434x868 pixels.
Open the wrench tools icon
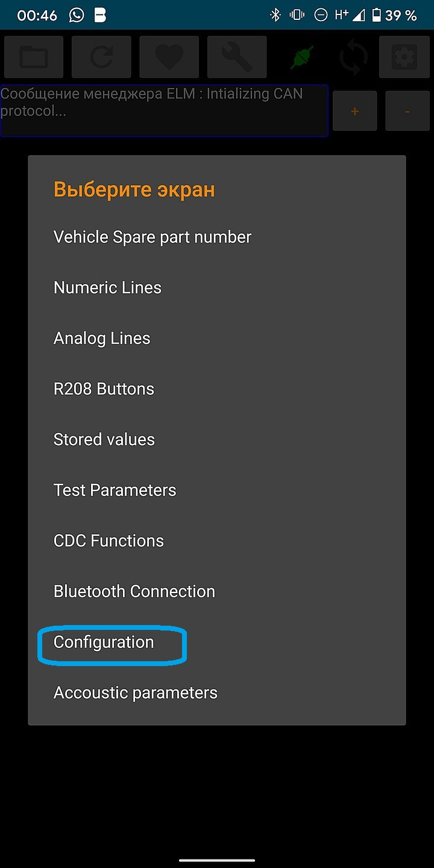(x=237, y=57)
